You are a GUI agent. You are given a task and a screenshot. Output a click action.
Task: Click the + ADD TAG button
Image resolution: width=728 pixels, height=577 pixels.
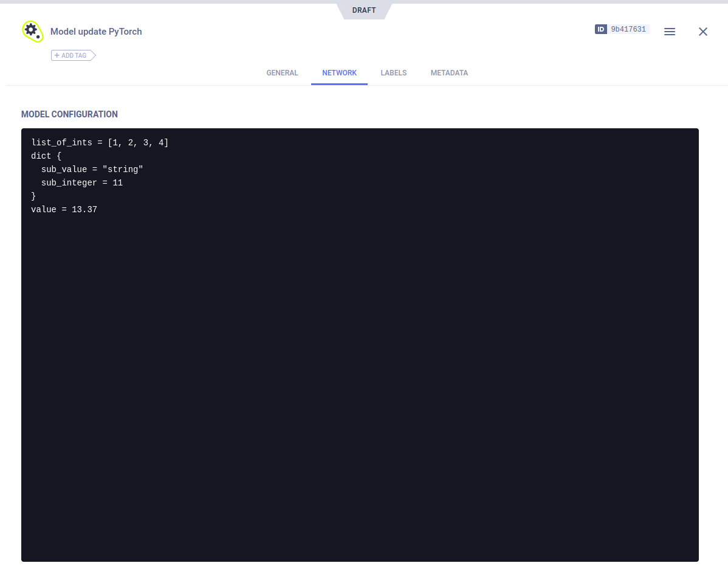(x=71, y=55)
